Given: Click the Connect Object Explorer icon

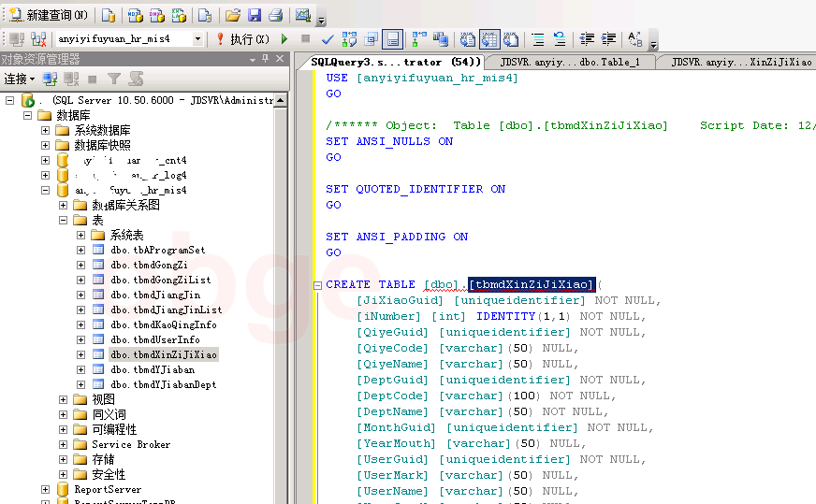Looking at the screenshot, I should pos(50,79).
